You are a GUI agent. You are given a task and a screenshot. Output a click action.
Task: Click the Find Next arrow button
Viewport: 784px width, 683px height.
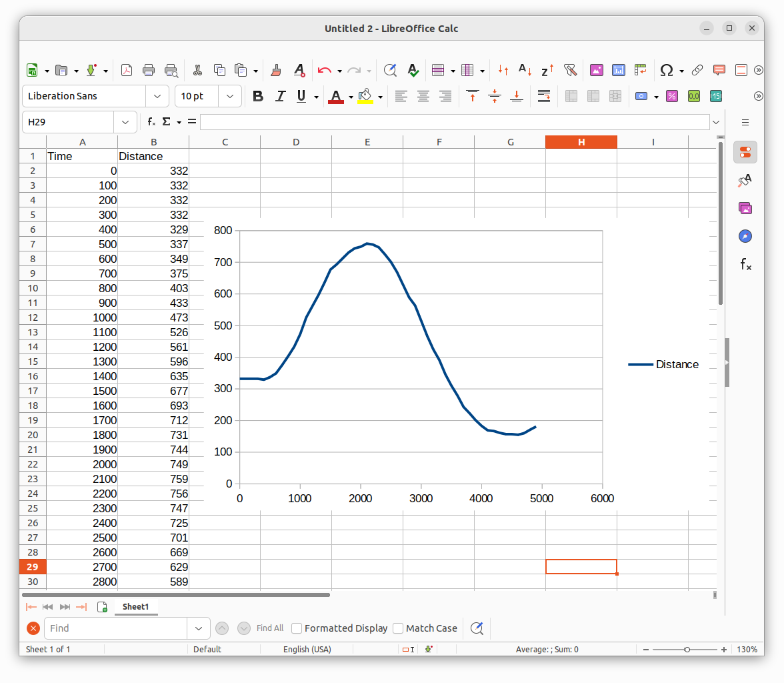pos(243,628)
